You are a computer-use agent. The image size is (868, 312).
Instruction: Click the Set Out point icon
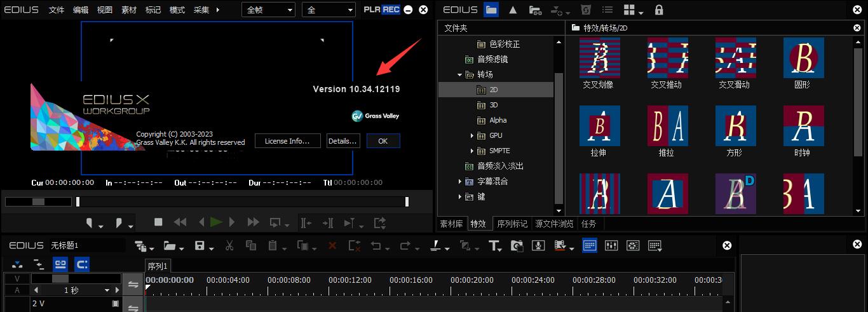(x=119, y=222)
